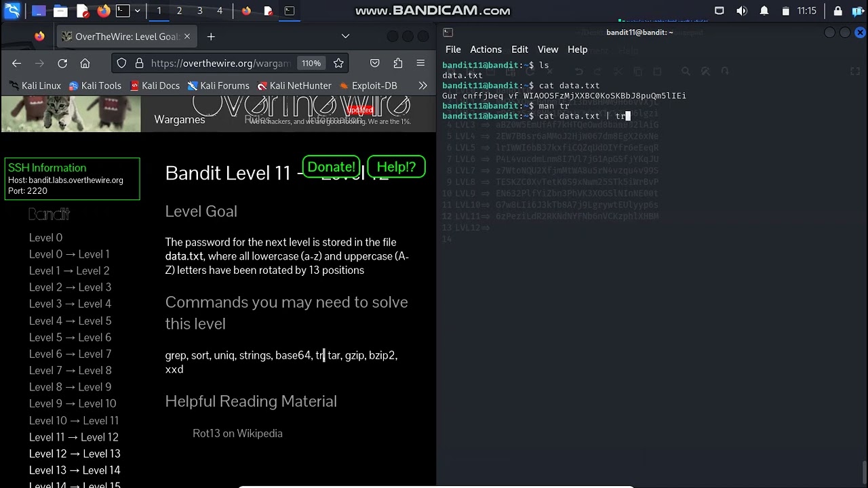868x488 pixels.
Task: Open the network status tray icon
Action: point(719,11)
